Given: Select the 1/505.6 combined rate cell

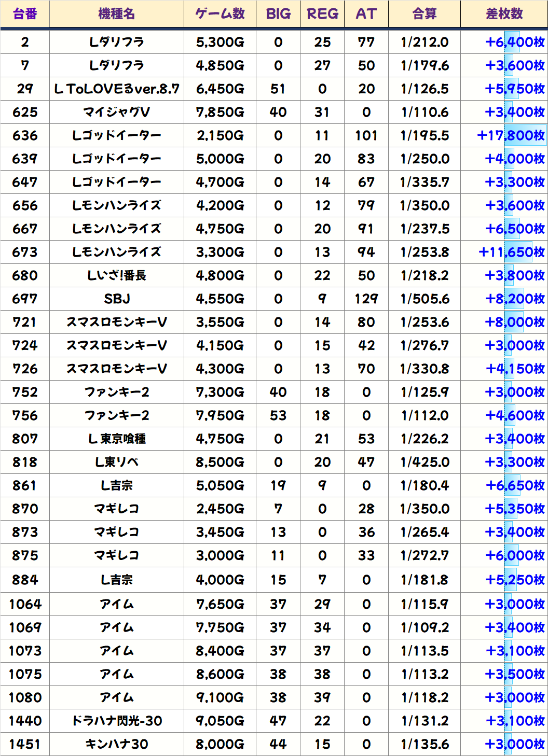Looking at the screenshot, I should [x=424, y=299].
